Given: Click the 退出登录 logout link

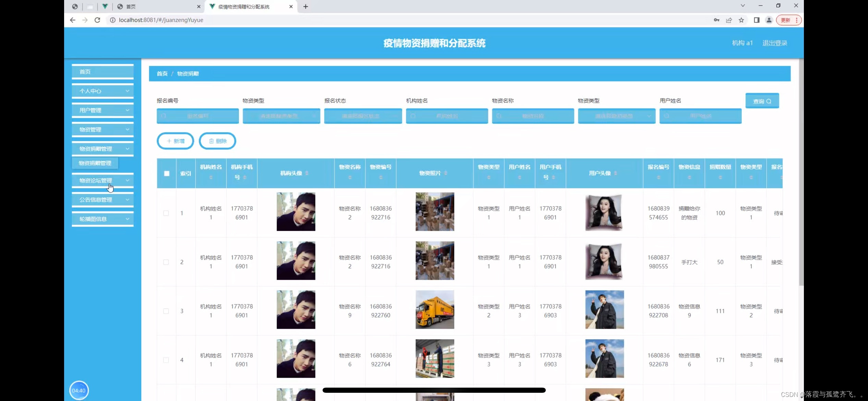Looking at the screenshot, I should [775, 43].
